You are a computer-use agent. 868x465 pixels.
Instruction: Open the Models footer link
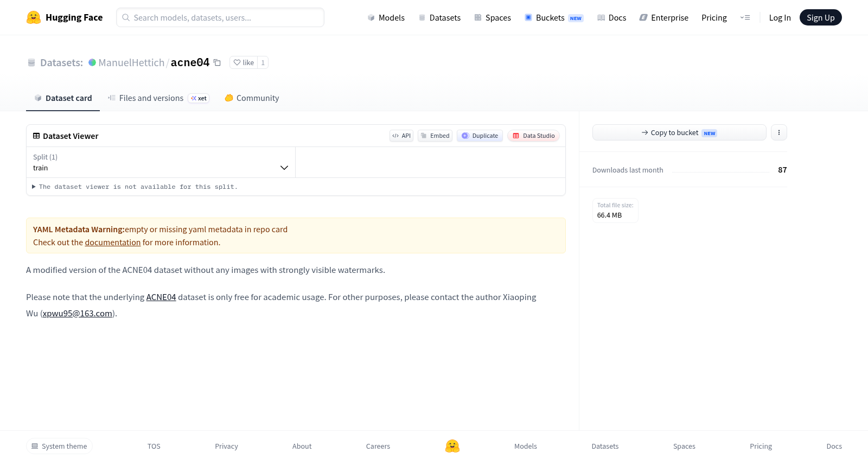point(526,446)
